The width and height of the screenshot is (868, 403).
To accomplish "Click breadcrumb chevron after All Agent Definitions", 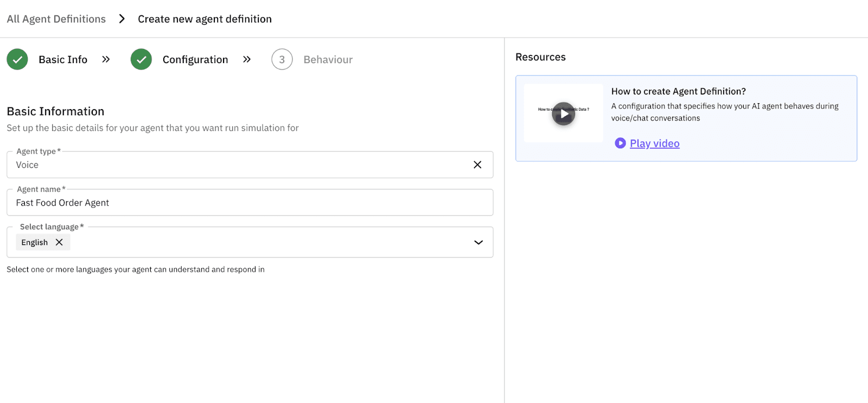I will tap(122, 19).
